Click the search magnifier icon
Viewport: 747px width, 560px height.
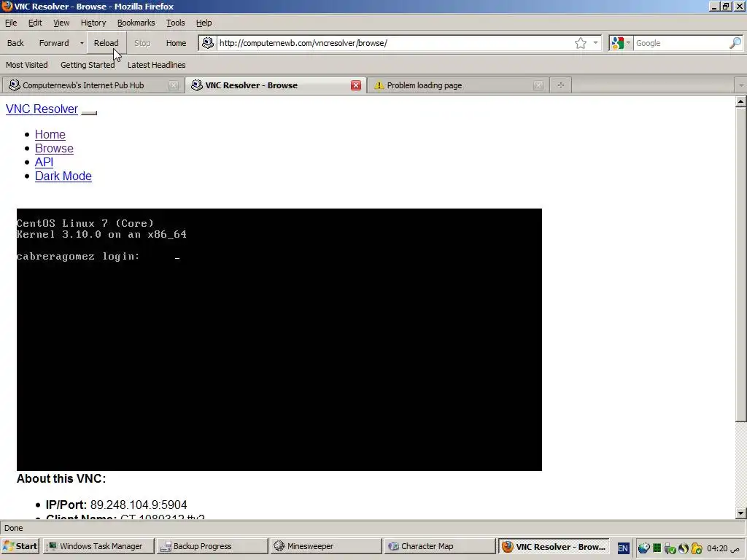tap(735, 43)
